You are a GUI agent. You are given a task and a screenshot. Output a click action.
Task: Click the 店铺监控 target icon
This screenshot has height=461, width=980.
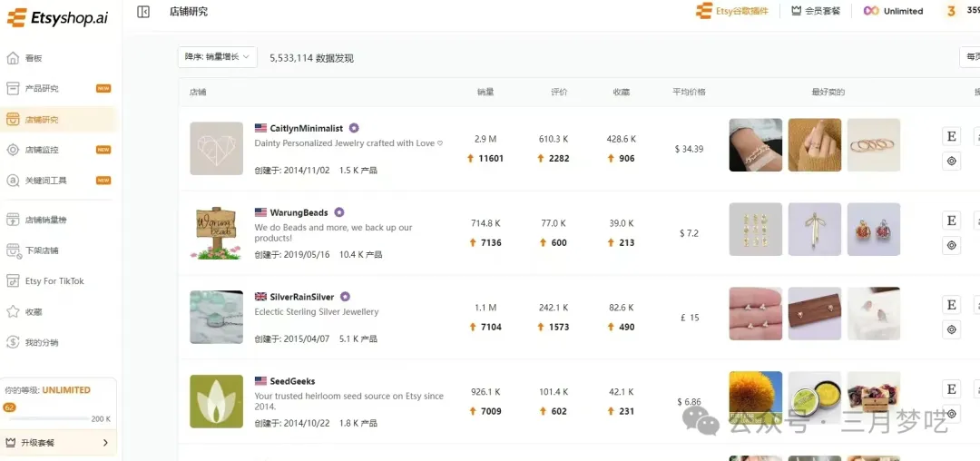tap(13, 150)
